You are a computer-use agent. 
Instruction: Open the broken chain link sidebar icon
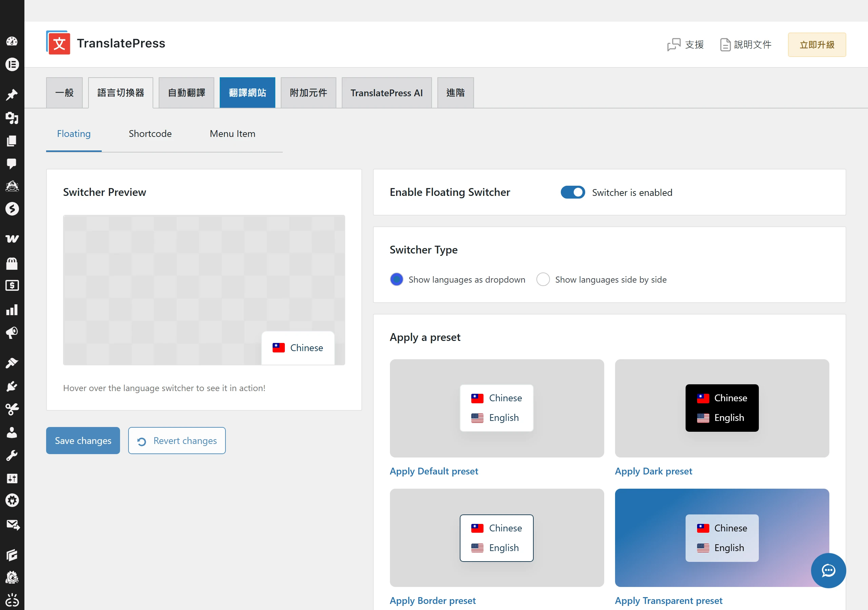click(x=12, y=600)
